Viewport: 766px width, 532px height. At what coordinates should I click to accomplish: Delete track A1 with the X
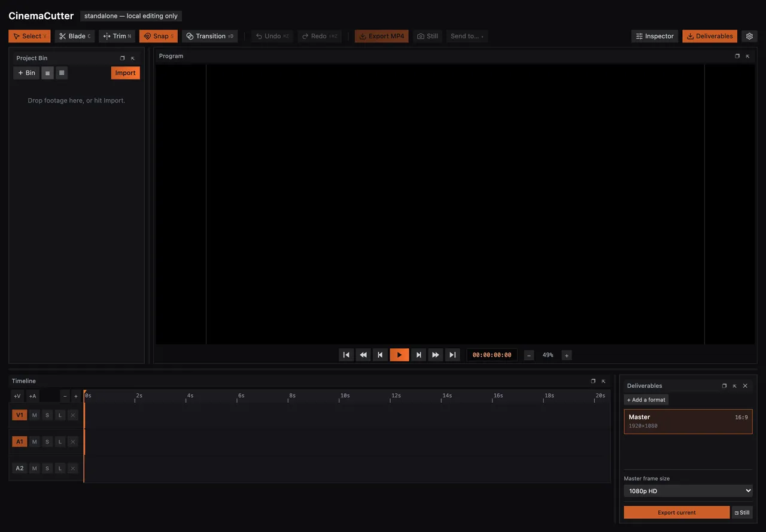[x=73, y=442]
